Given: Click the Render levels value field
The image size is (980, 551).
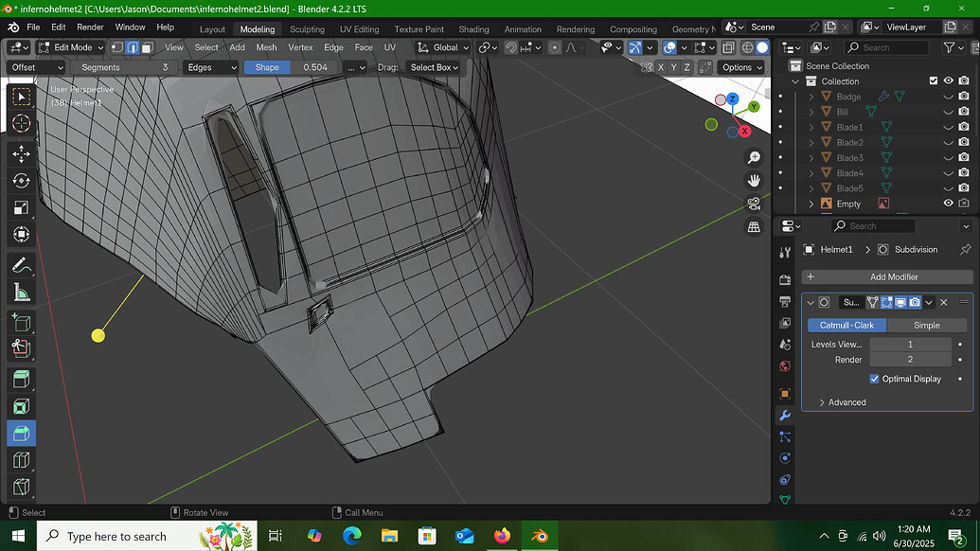Looking at the screenshot, I should [910, 360].
